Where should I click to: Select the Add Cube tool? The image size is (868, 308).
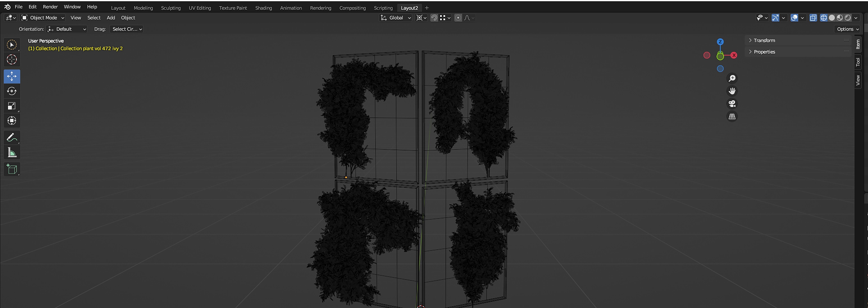pyautogui.click(x=12, y=169)
